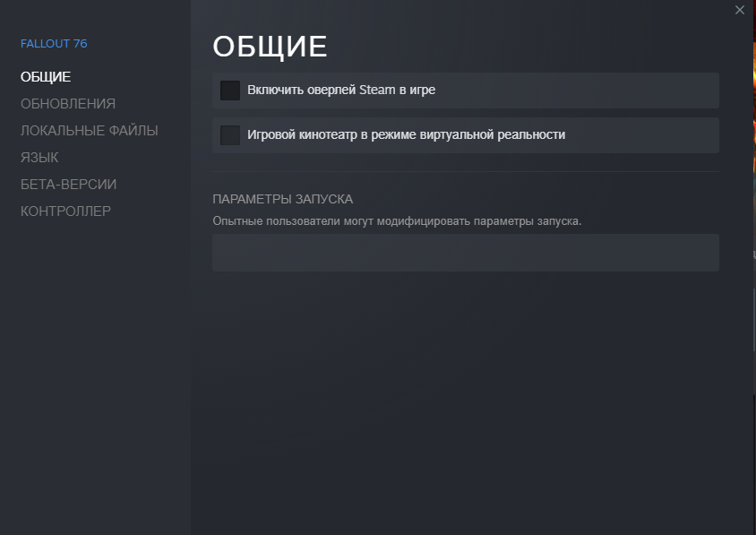This screenshot has width=756, height=535.
Task: Enable the Steam overlay in-game checkbox
Action: (x=230, y=91)
